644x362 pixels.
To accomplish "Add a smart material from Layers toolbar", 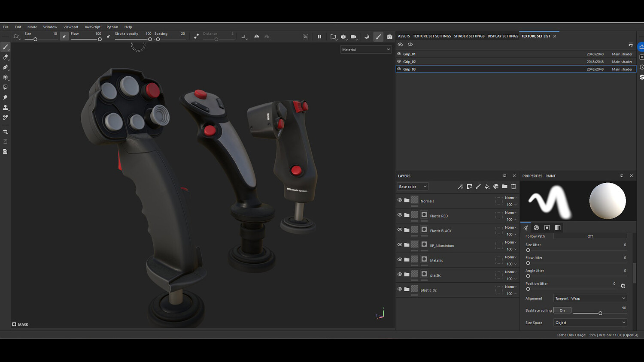I will pyautogui.click(x=496, y=187).
